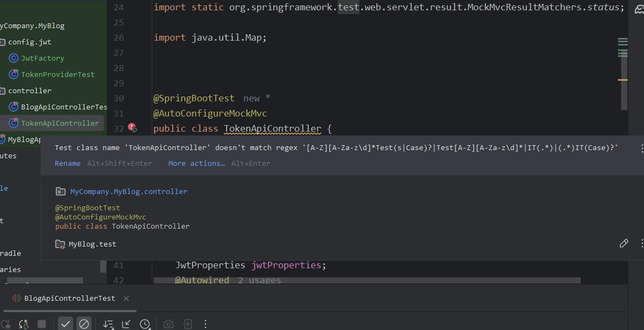Select the BlogApiControllerTest run tab

click(69, 299)
